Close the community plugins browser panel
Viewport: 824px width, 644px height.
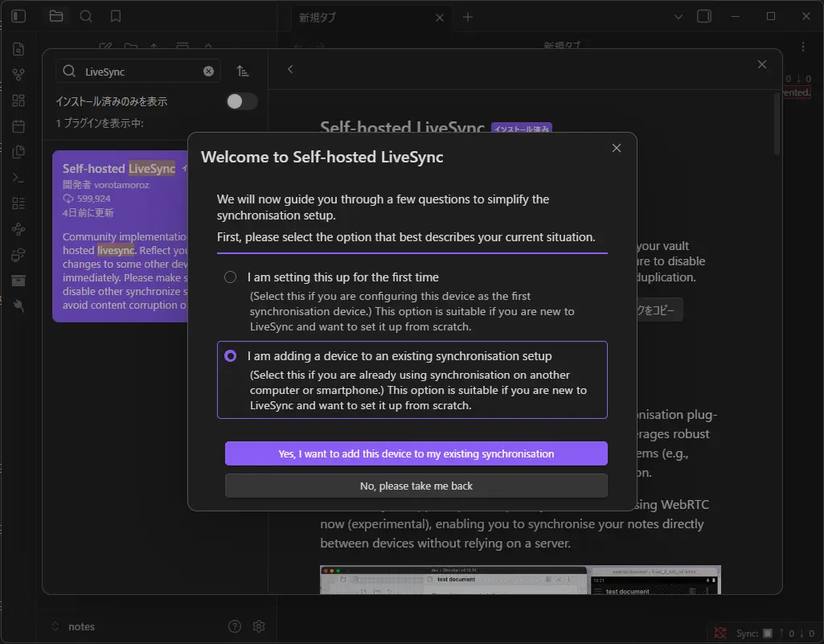[762, 64]
